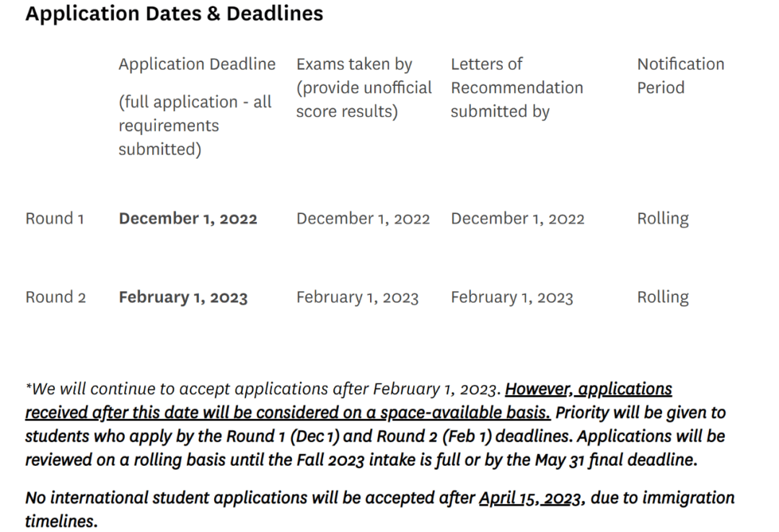Click Round 2 exams date February 1, 2023
This screenshot has width=779, height=532.
[358, 297]
